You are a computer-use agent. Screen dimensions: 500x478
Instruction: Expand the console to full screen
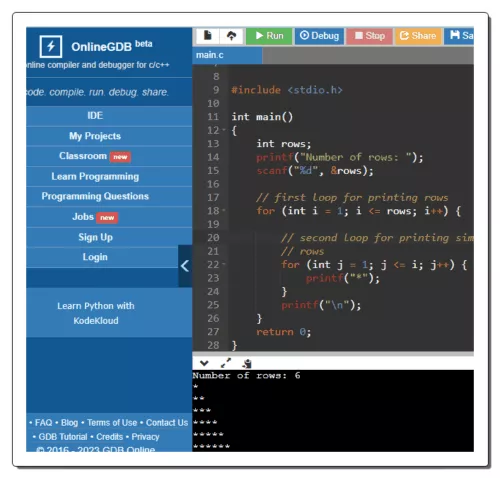[x=226, y=363]
